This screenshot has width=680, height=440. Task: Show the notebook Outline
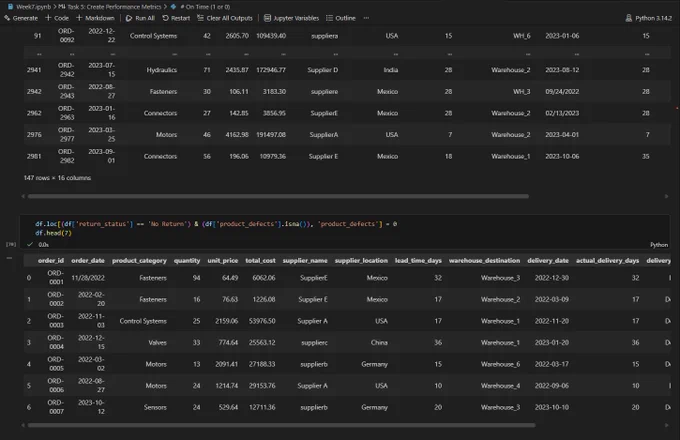[341, 18]
